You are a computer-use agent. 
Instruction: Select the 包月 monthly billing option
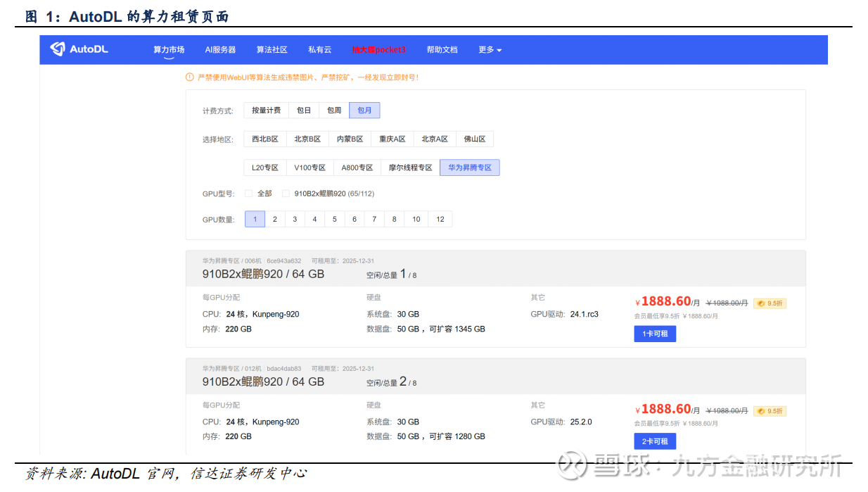click(364, 111)
